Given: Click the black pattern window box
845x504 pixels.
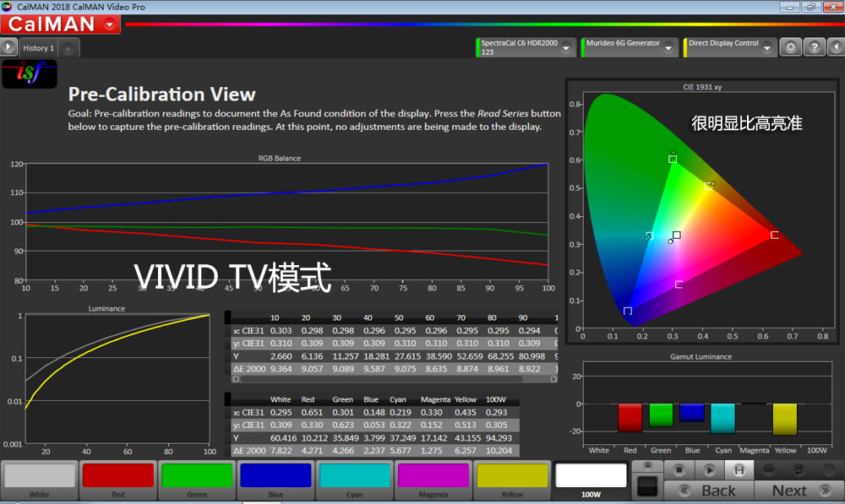Looking at the screenshot, I should tap(647, 486).
